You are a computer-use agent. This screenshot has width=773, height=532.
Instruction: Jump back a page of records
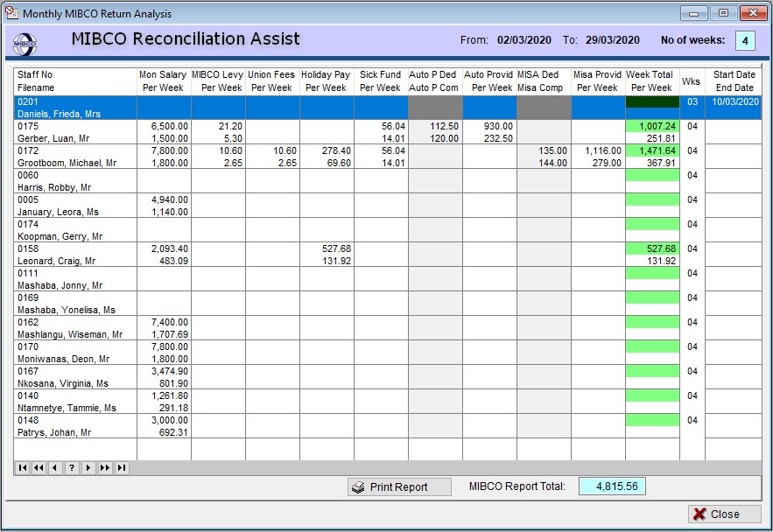tap(39, 467)
